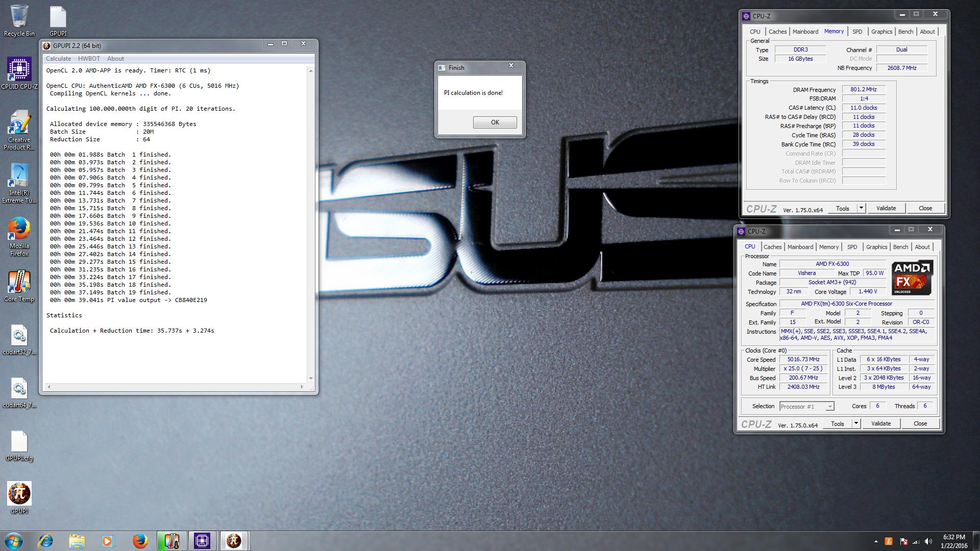Switch to the Memory tab in lower CPU-Z

pyautogui.click(x=829, y=247)
